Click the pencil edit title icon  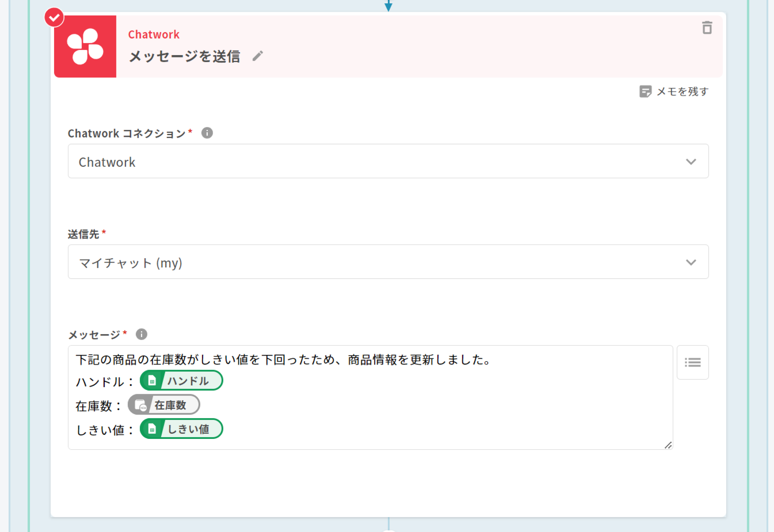pos(257,56)
